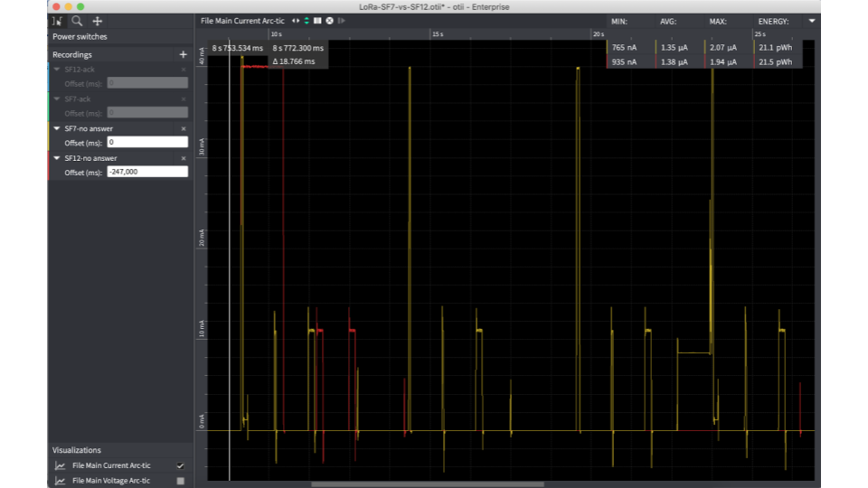Click disabled SF7-ack offset field
868x488 pixels.
click(x=147, y=112)
